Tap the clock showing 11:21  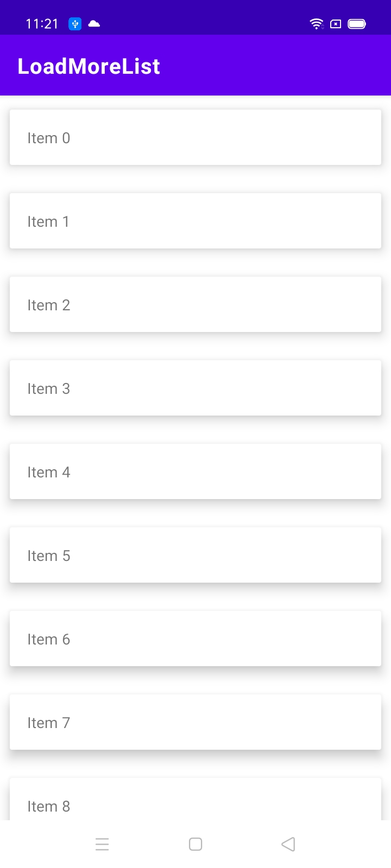click(42, 24)
